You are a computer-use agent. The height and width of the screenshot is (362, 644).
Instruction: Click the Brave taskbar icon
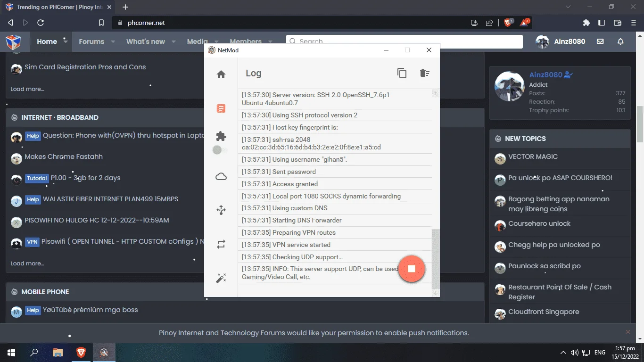81,352
